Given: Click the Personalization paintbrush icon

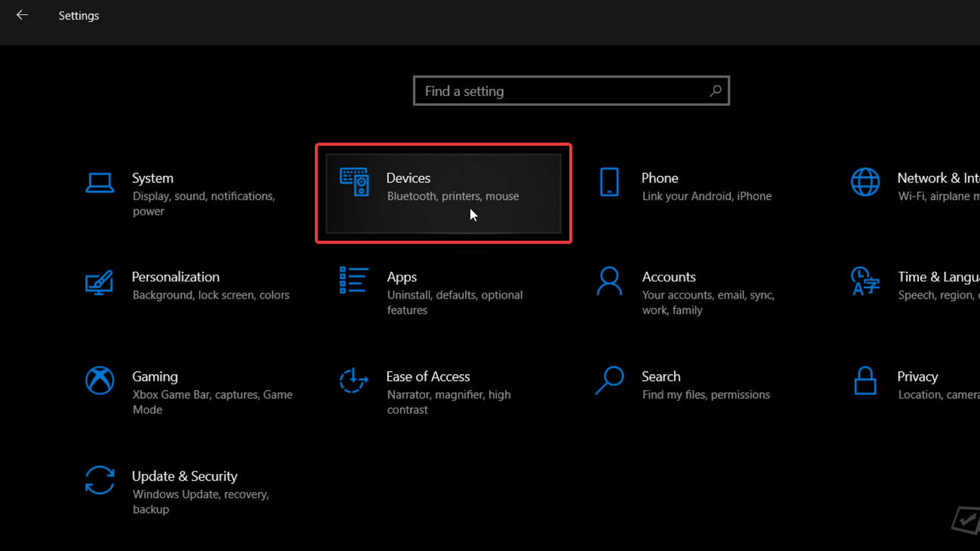Looking at the screenshot, I should (99, 282).
